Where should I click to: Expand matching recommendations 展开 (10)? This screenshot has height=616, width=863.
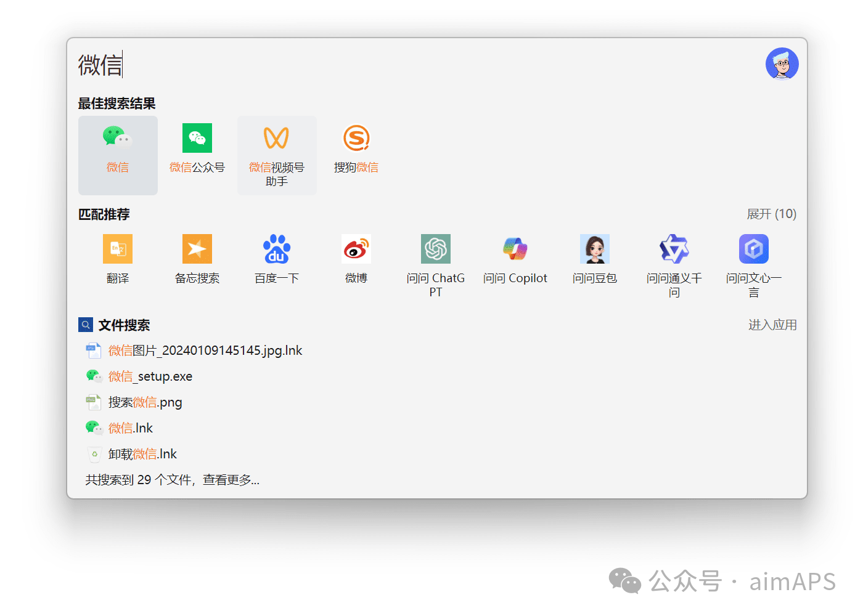point(771,214)
